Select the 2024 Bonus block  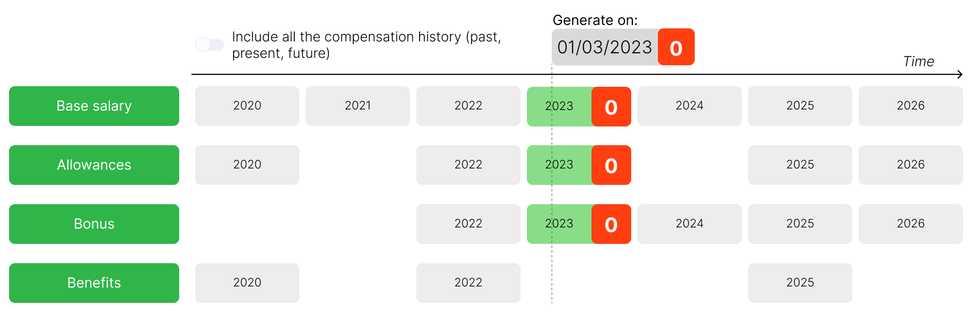click(690, 224)
